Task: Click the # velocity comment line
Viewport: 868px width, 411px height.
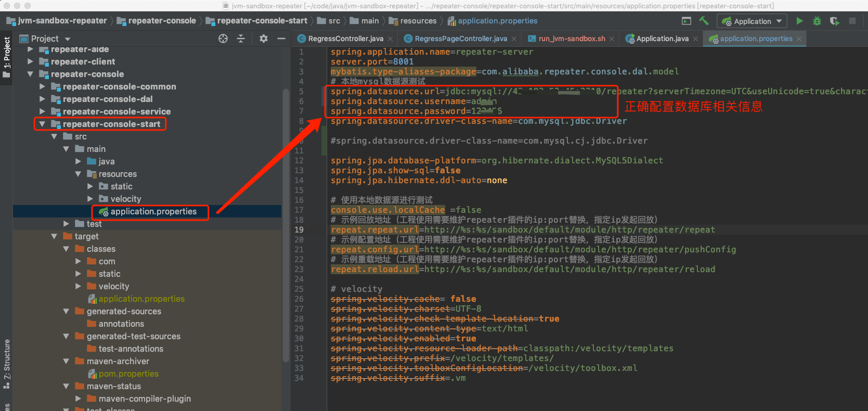Action: pyautogui.click(x=357, y=289)
